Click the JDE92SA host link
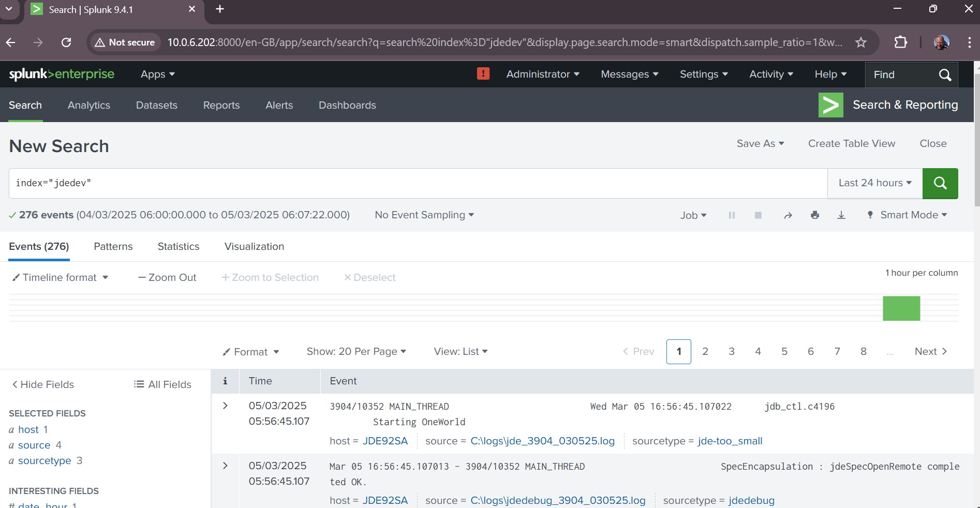The height and width of the screenshot is (508, 980). [385, 441]
